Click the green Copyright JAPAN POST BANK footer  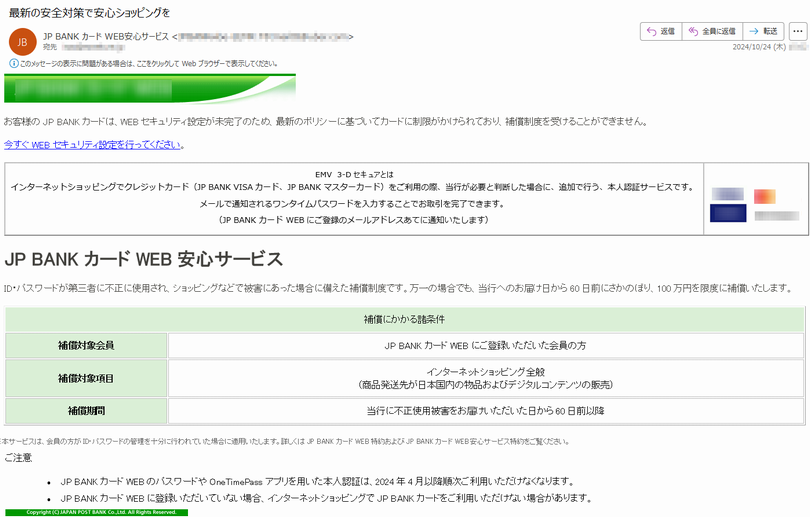click(97, 512)
